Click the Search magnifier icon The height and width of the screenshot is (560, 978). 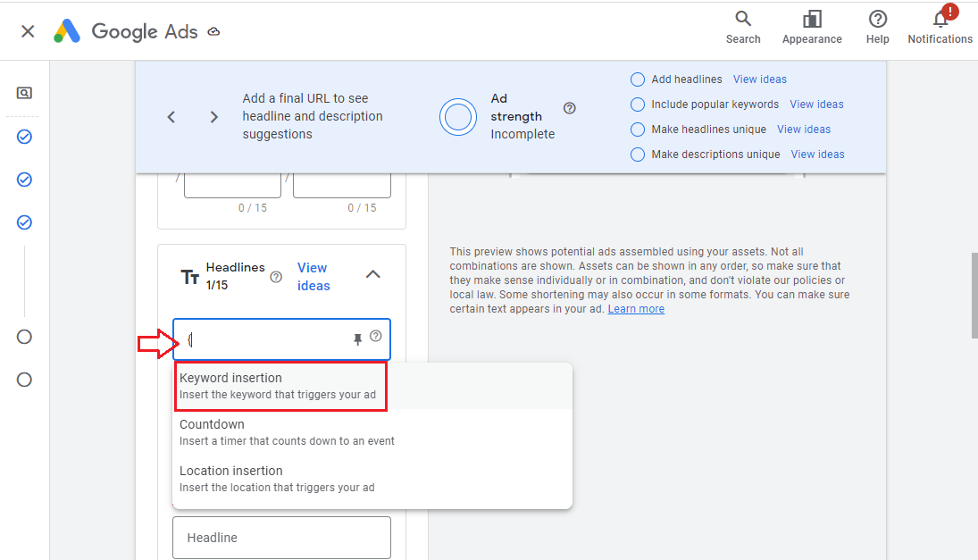(742, 19)
